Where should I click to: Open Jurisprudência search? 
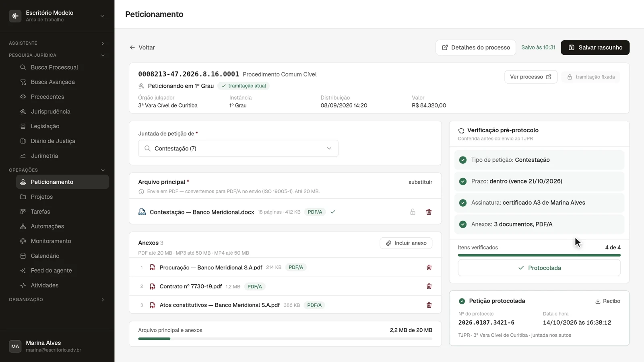(x=62, y=111)
